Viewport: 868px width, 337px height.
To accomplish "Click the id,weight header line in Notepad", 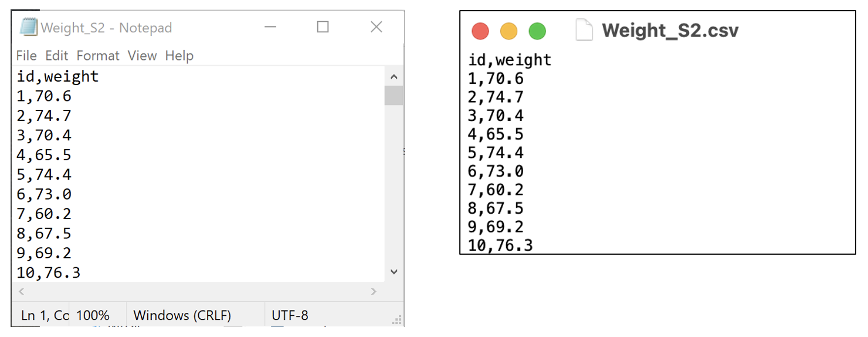I will tap(58, 77).
